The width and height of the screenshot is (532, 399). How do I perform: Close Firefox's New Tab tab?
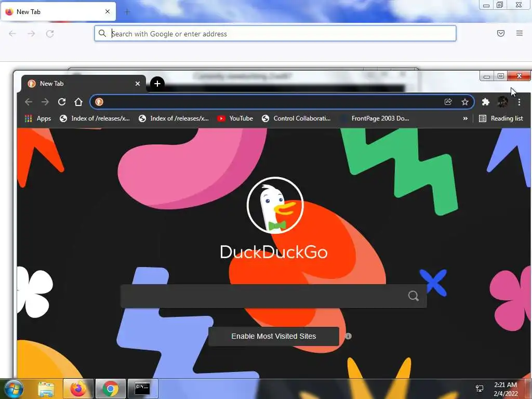(108, 11)
